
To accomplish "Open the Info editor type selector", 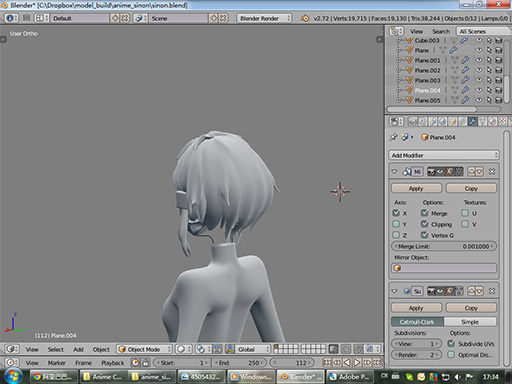I will [12, 18].
